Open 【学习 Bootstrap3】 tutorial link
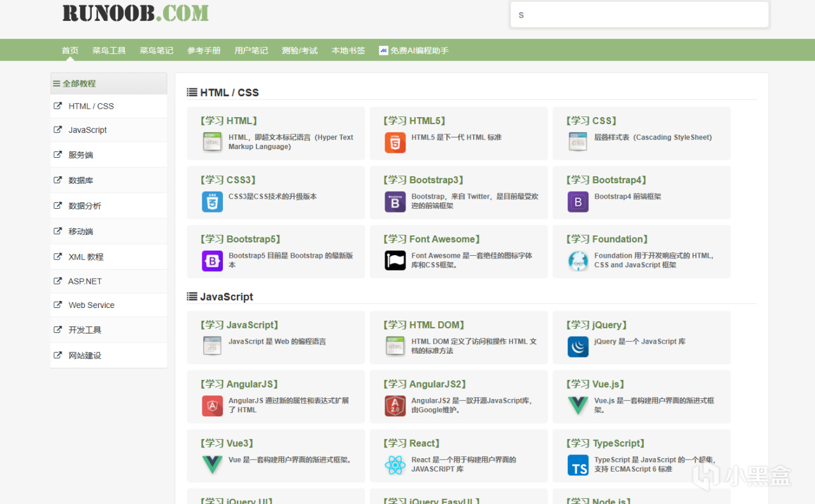 (423, 180)
